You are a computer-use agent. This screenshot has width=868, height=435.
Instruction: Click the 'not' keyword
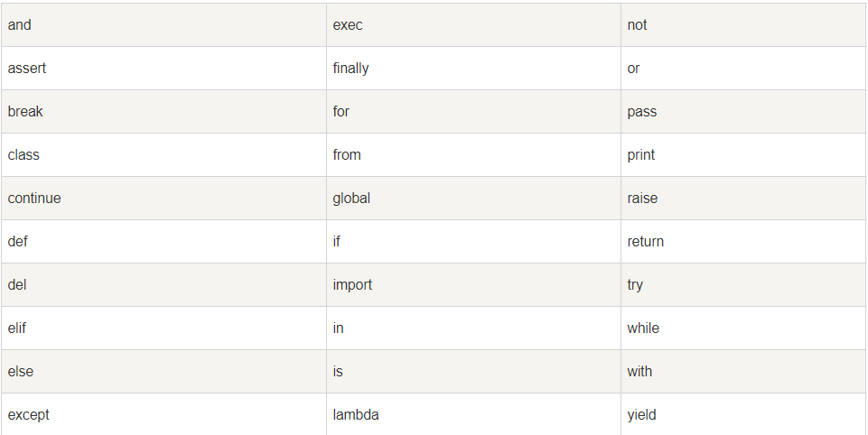[x=637, y=25]
